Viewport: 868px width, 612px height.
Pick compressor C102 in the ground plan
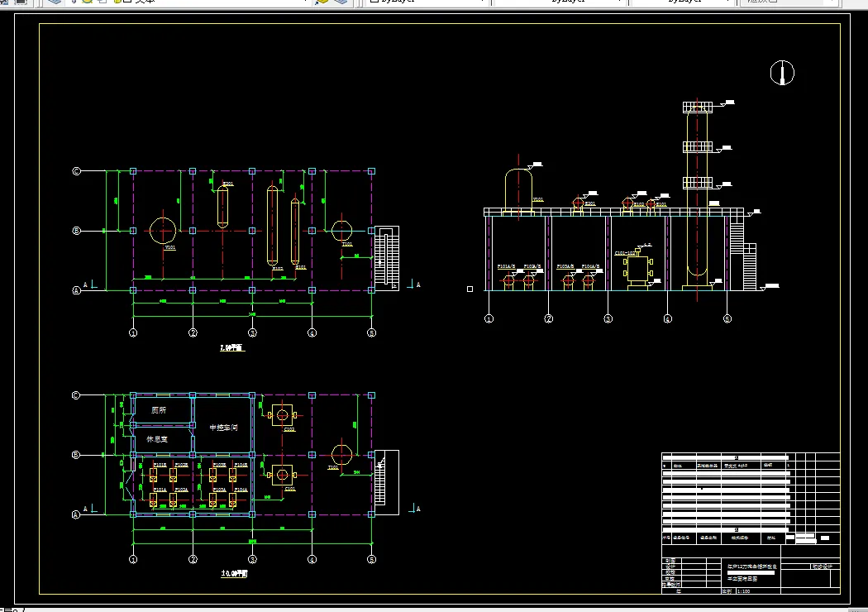pyautogui.click(x=283, y=415)
